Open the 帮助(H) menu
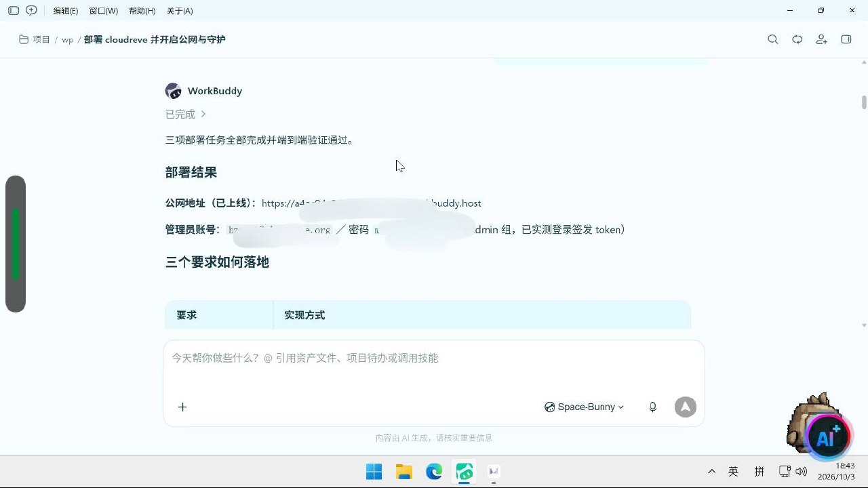Screen dimensions: 868x488 click(142, 11)
